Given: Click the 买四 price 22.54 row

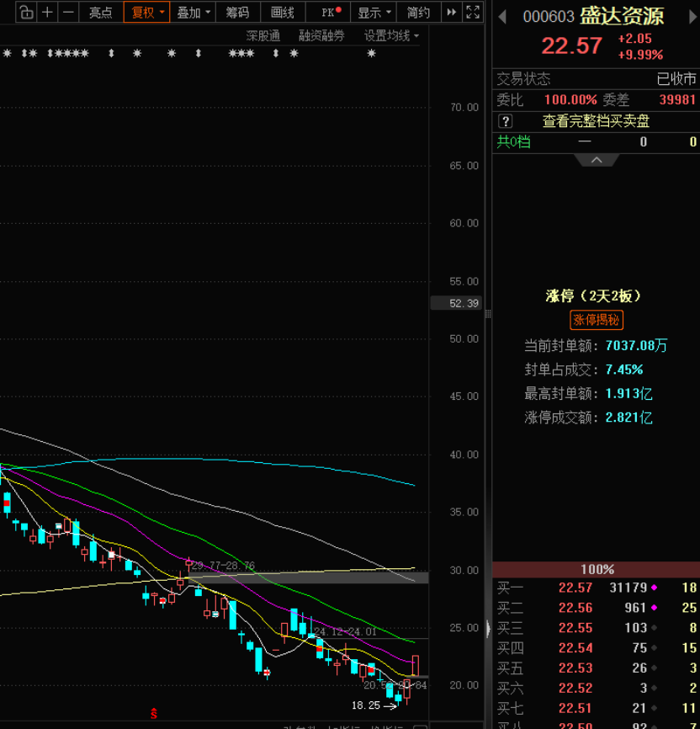Looking at the screenshot, I should point(597,647).
